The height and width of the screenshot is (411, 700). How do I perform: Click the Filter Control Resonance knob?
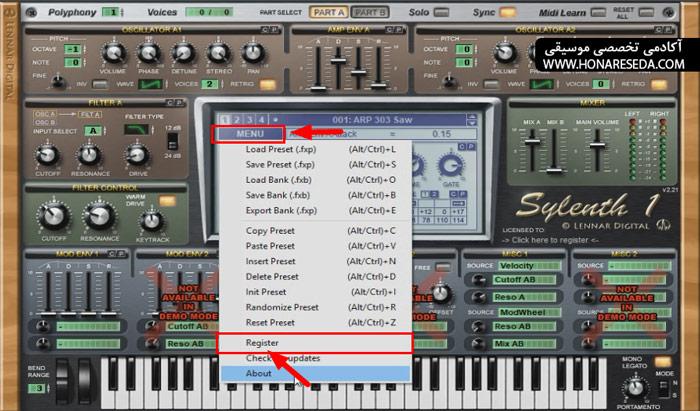(99, 216)
